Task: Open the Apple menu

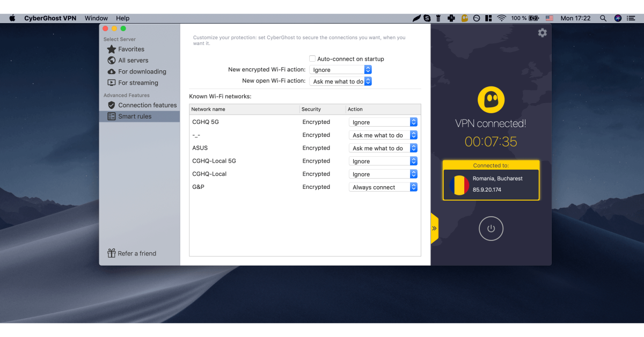Action: click(12, 18)
